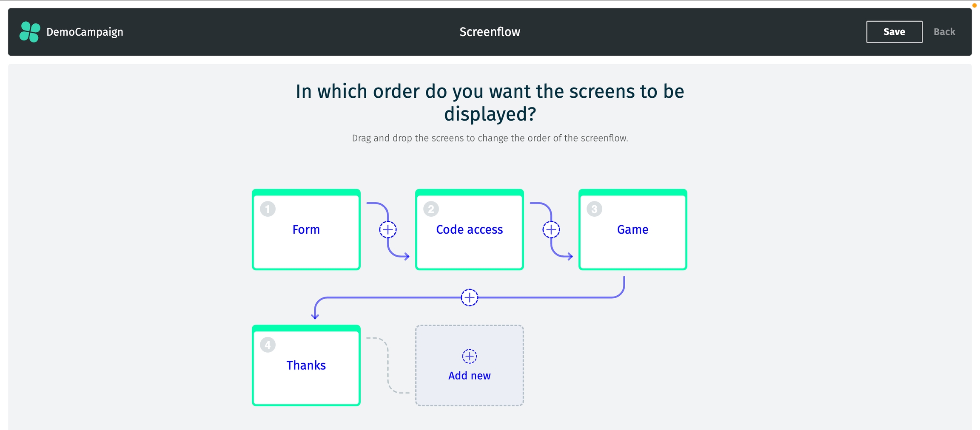Go back using the Back link
Screen dimensions: 980x430
tap(944, 32)
